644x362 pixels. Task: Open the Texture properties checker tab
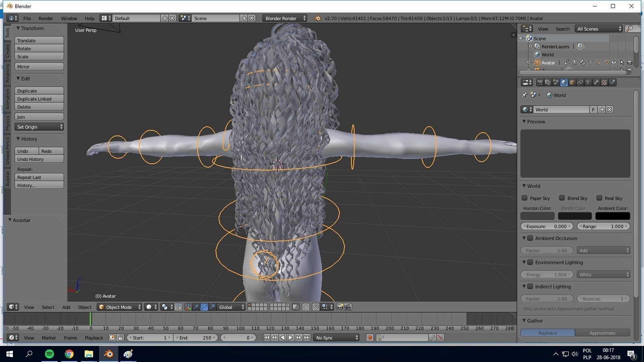[604, 82]
